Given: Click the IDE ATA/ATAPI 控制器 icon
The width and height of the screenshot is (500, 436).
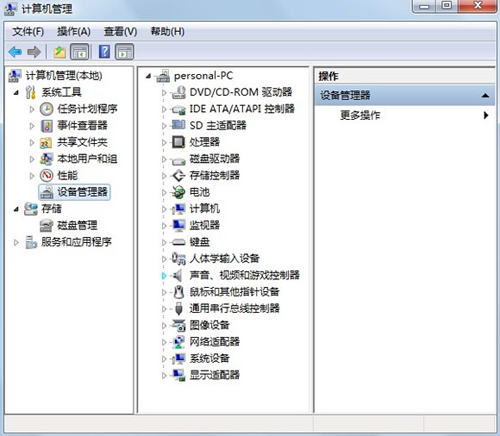Looking at the screenshot, I should [x=179, y=109].
